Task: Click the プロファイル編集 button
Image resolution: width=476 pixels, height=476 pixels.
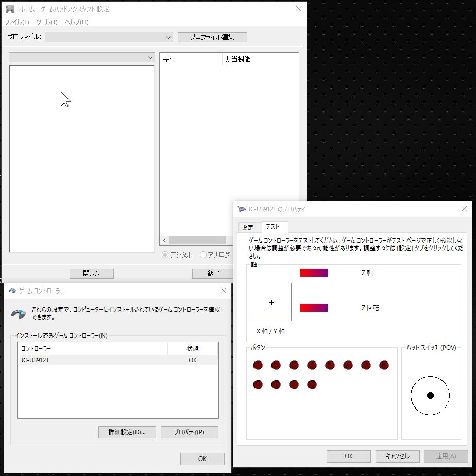Action: pos(212,37)
